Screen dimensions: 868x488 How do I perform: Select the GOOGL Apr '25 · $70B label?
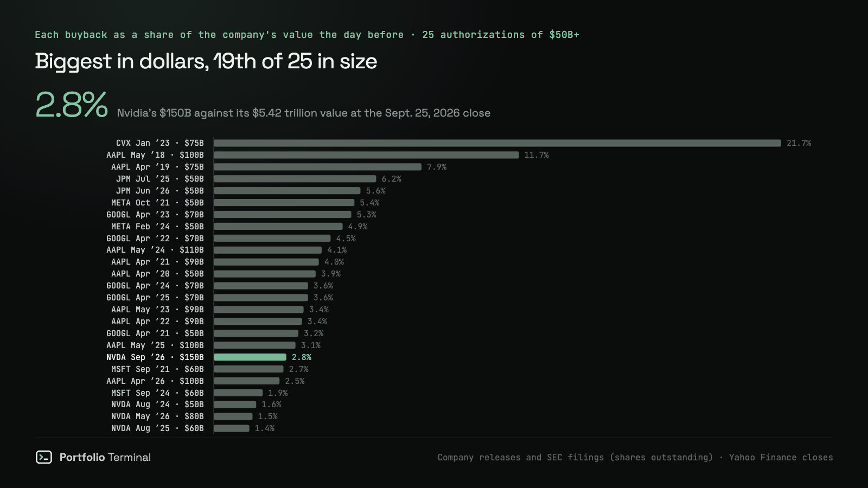point(155,298)
